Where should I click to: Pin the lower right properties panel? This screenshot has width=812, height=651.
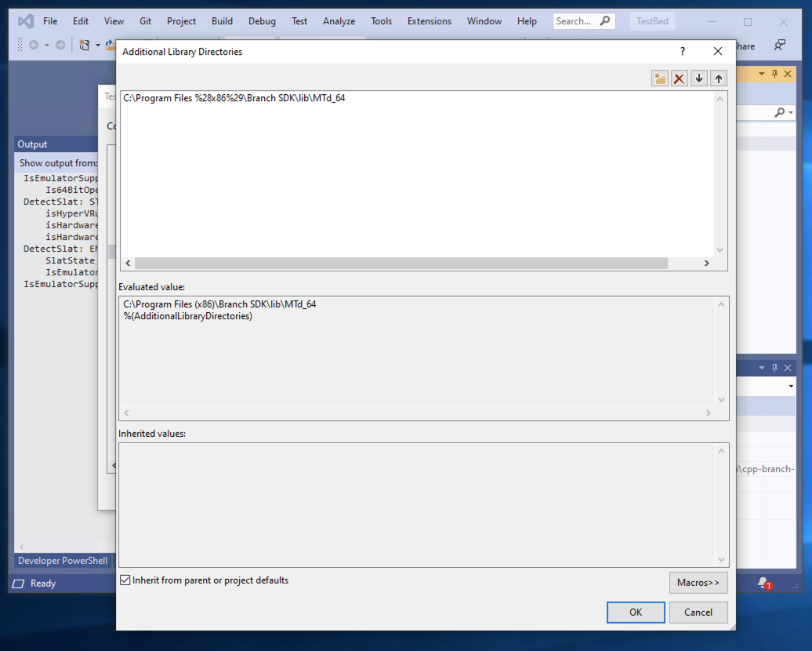pyautogui.click(x=774, y=368)
